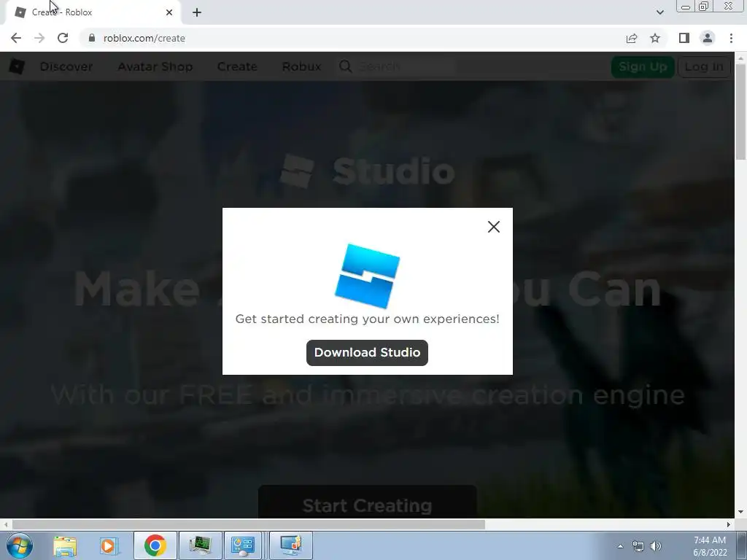
Task: Open the remote desktop taskbar icon
Action: pos(291,545)
